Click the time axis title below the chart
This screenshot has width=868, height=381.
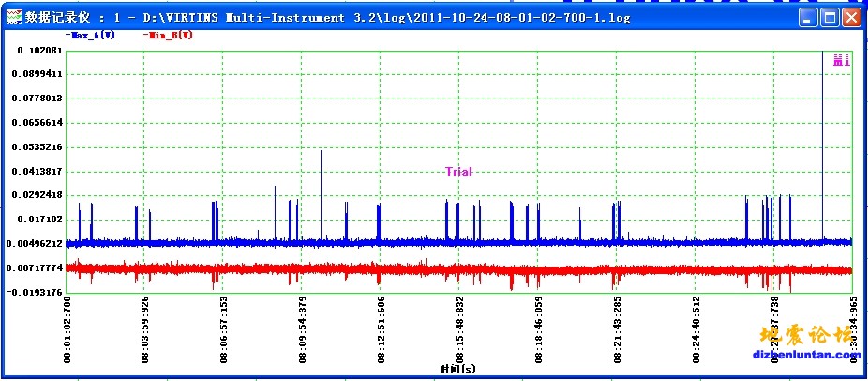(458, 370)
